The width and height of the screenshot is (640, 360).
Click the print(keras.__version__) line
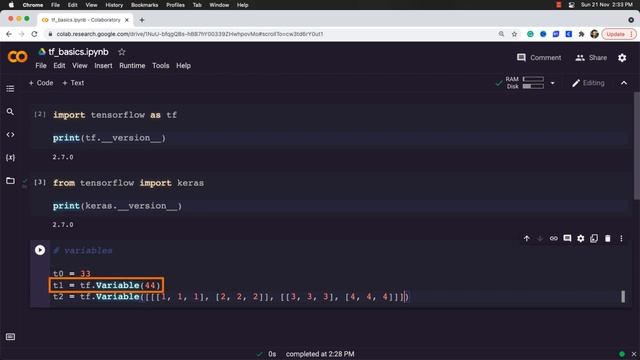(x=117, y=206)
